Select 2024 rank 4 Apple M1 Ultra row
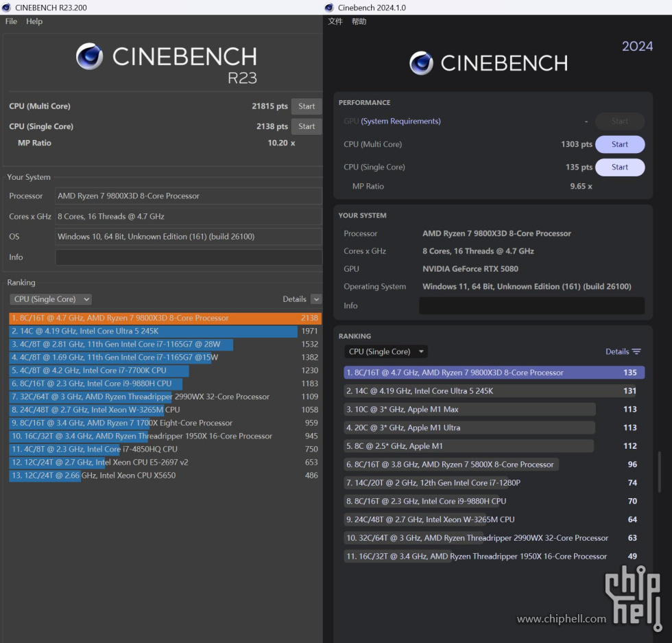The height and width of the screenshot is (643, 672). click(x=494, y=428)
